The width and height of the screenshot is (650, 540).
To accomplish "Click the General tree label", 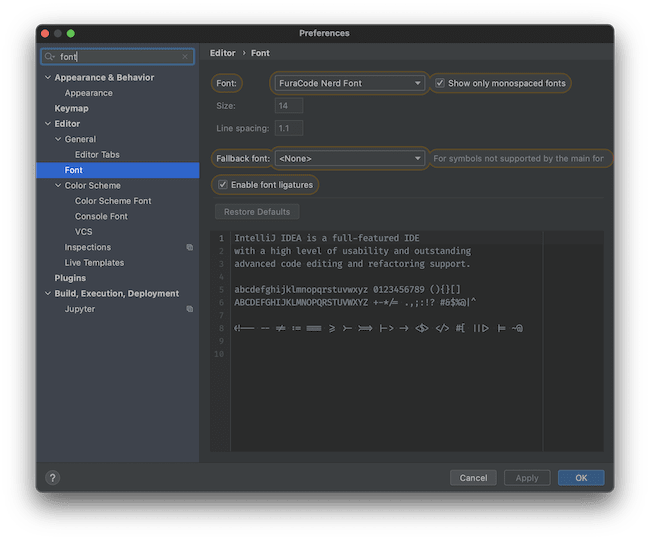I will [80, 139].
